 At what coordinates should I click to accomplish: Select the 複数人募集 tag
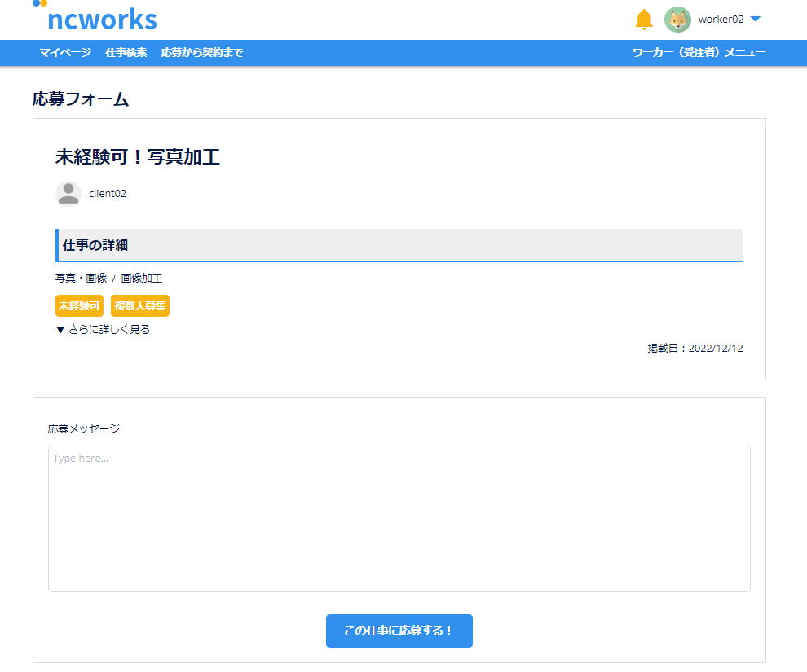coord(140,306)
